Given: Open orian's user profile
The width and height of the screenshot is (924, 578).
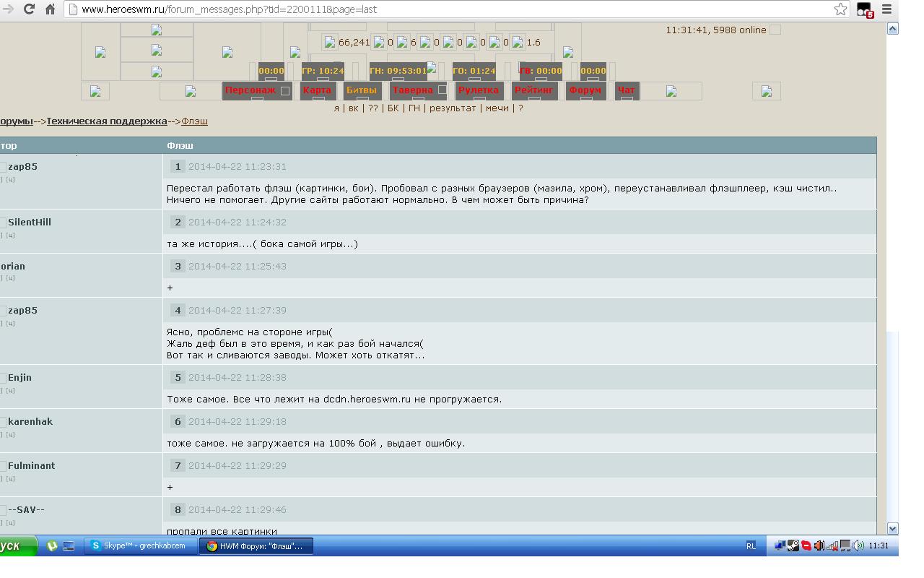Looking at the screenshot, I should pos(13,267).
